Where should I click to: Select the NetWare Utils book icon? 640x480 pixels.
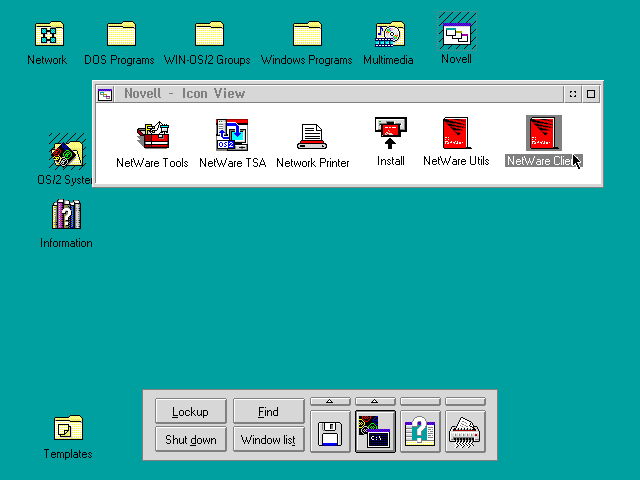pos(456,133)
